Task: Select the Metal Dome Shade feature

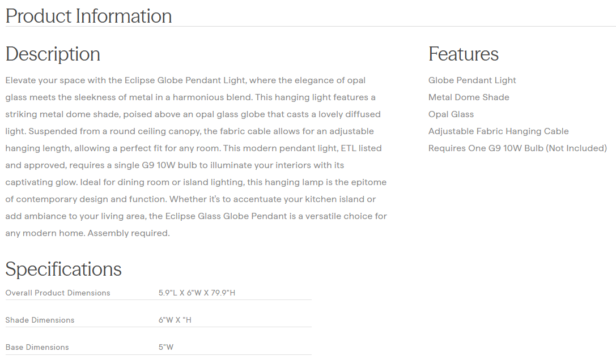Action: 469,97
